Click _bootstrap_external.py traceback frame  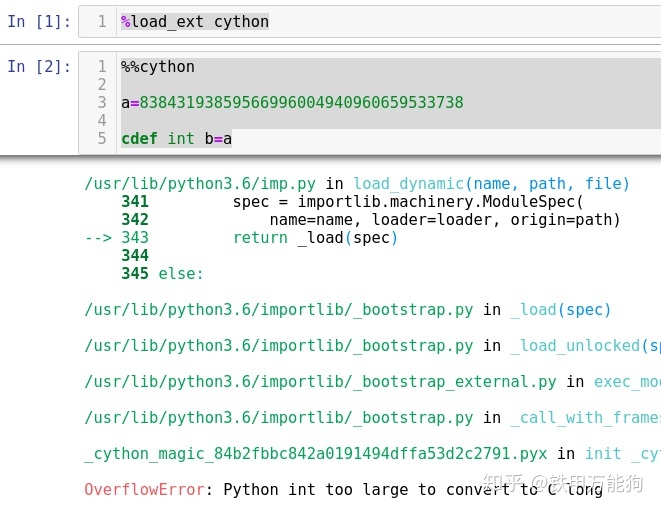320,382
